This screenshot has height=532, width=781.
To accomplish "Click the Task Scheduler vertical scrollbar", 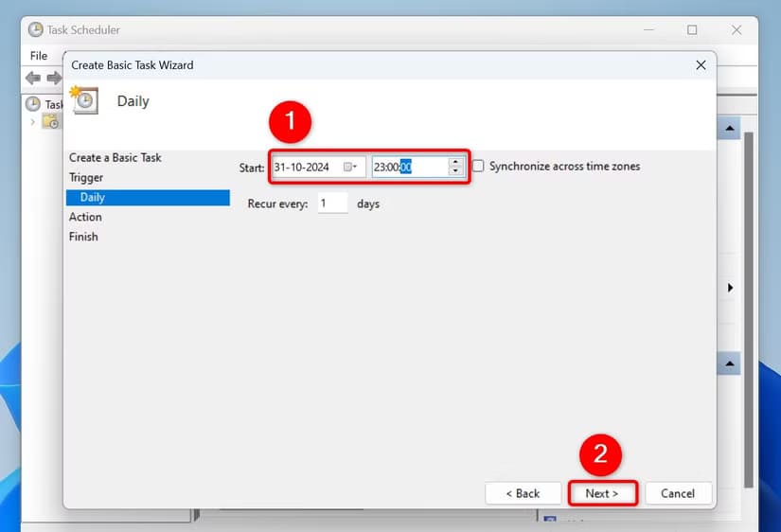I will pyautogui.click(x=748, y=309).
